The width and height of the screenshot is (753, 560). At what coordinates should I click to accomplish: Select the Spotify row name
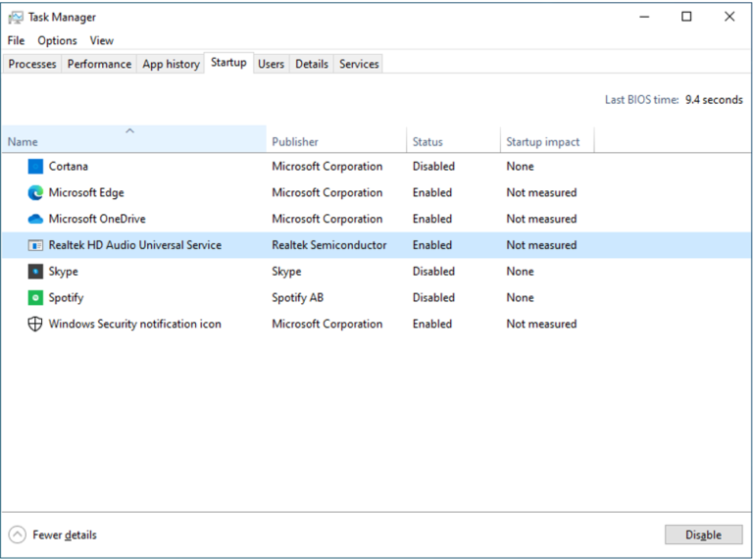pos(66,298)
